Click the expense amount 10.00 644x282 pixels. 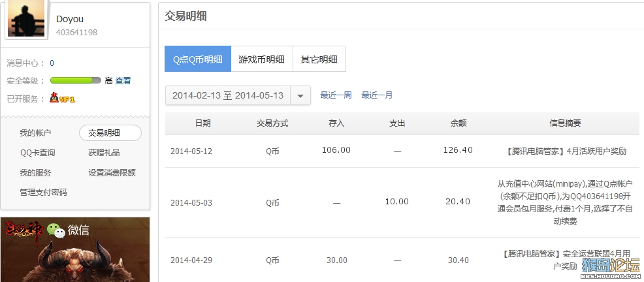396,202
